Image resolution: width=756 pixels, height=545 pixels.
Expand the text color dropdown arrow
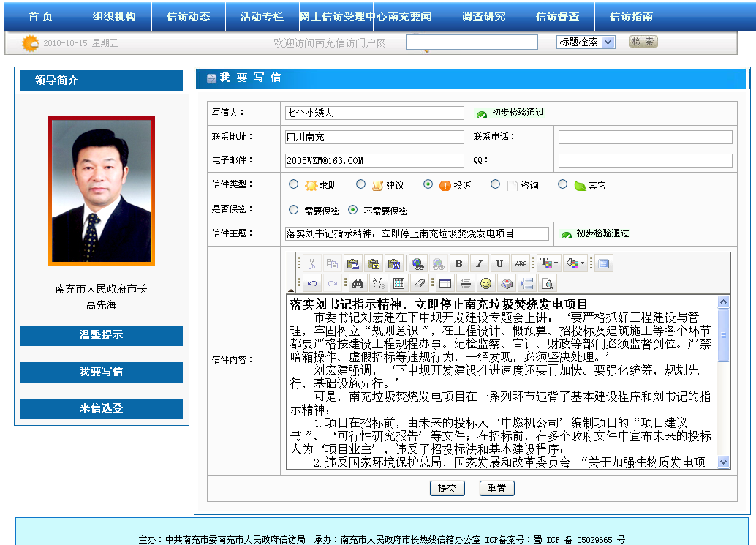(556, 264)
